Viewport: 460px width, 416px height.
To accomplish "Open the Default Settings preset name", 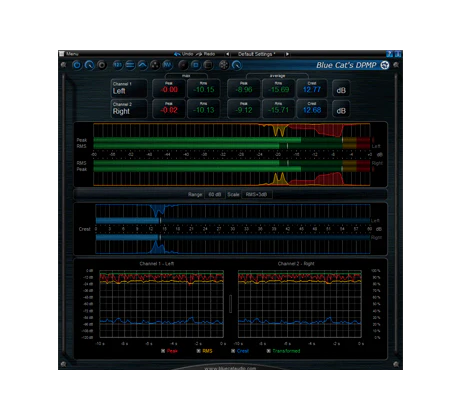I will point(256,54).
